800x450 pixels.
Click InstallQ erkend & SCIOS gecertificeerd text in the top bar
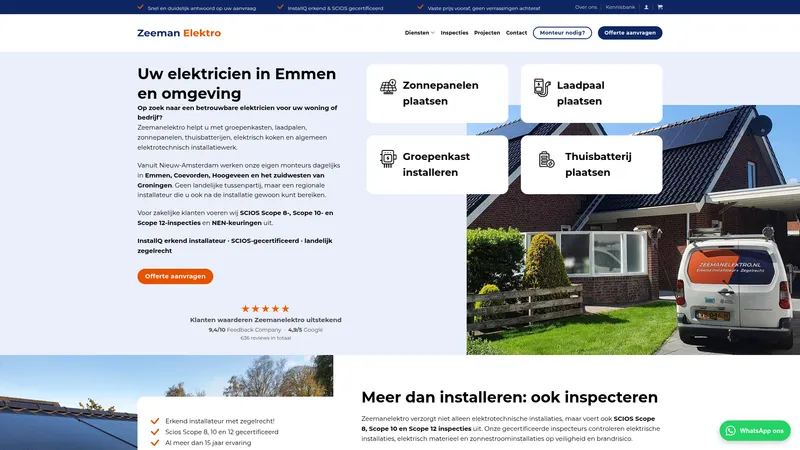point(335,8)
